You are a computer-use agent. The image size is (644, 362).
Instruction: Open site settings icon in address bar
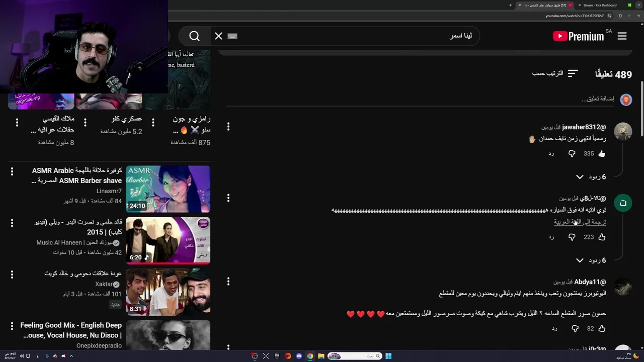point(609,16)
